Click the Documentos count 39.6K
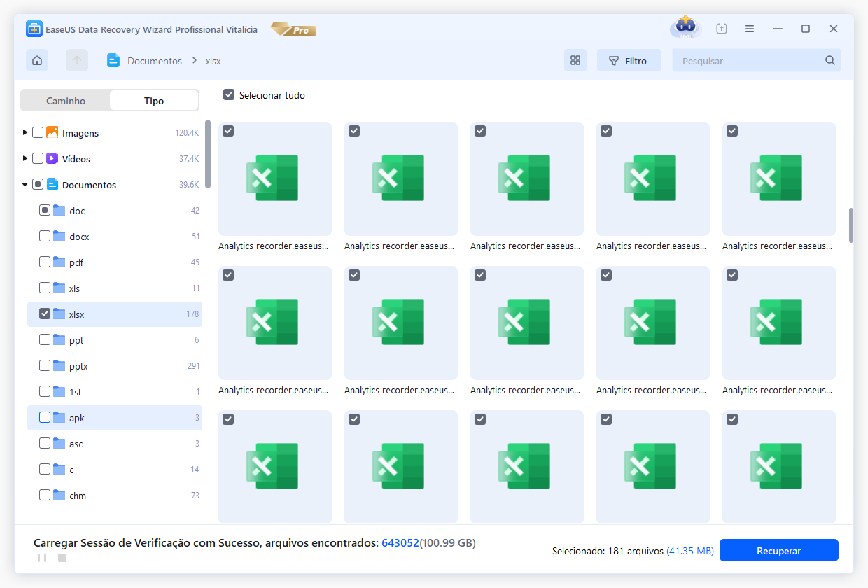 coord(189,184)
